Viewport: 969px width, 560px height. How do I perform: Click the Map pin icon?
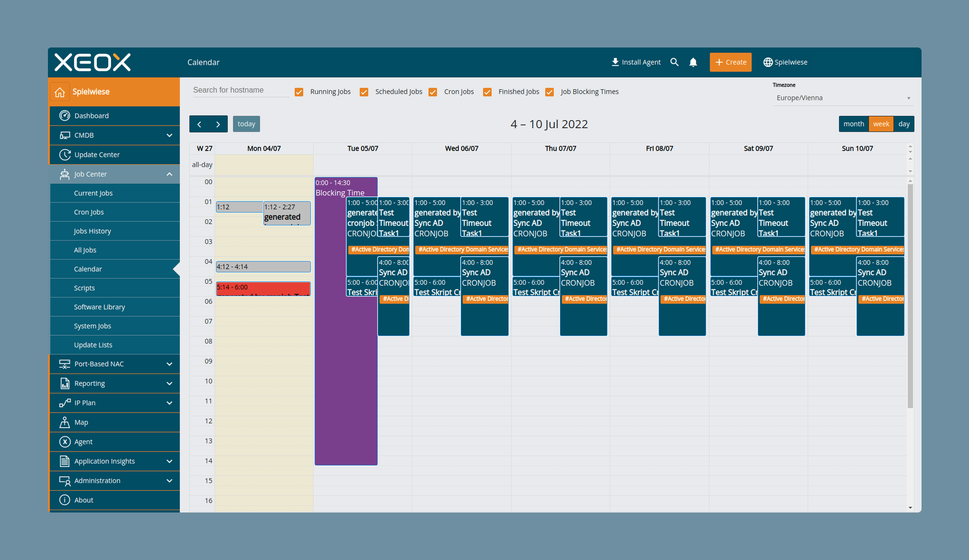point(64,422)
